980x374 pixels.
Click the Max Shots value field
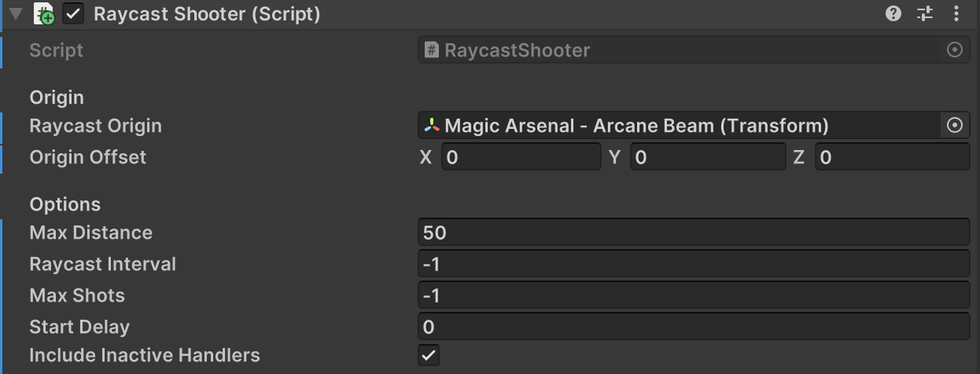694,295
